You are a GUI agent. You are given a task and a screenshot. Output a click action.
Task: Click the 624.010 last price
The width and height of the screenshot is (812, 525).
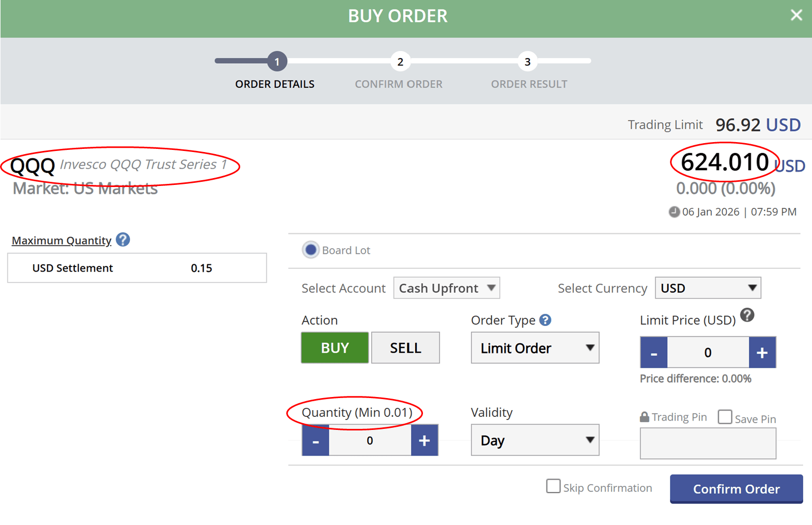[725, 162]
